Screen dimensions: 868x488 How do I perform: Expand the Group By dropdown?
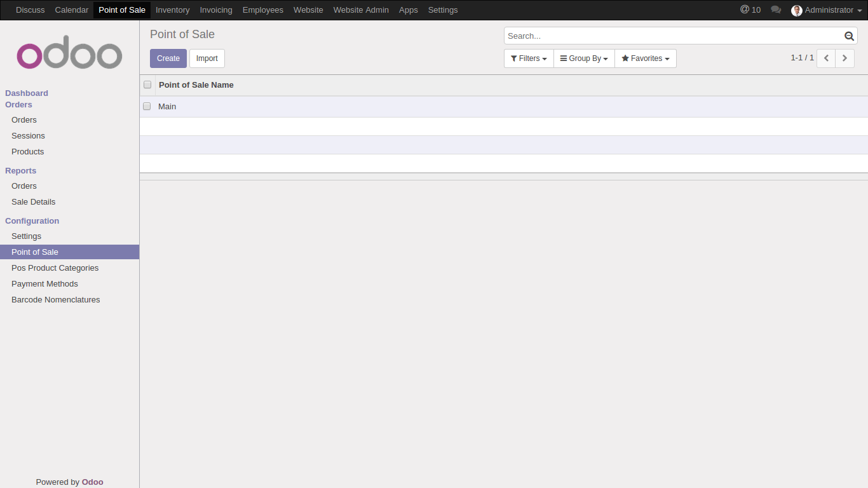[x=584, y=58]
